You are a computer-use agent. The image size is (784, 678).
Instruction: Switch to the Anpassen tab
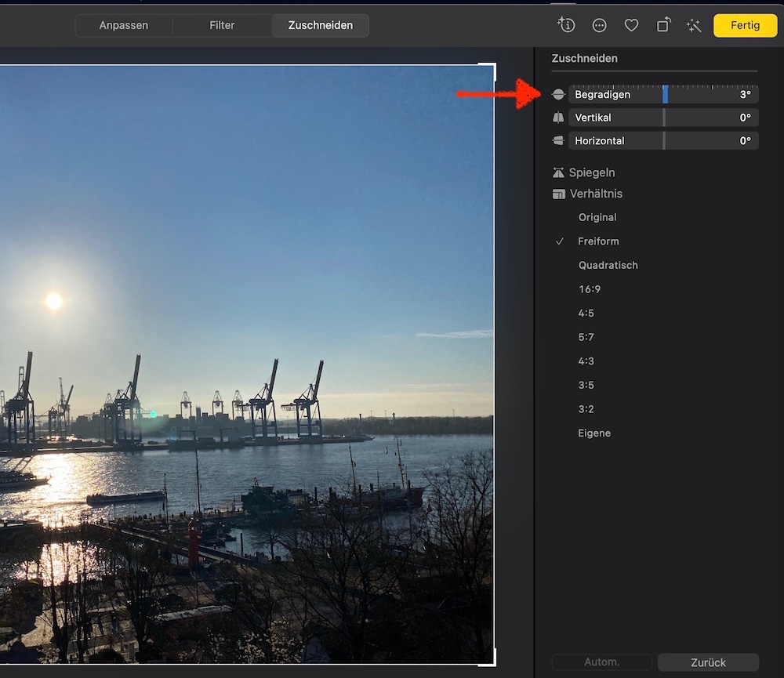[124, 25]
